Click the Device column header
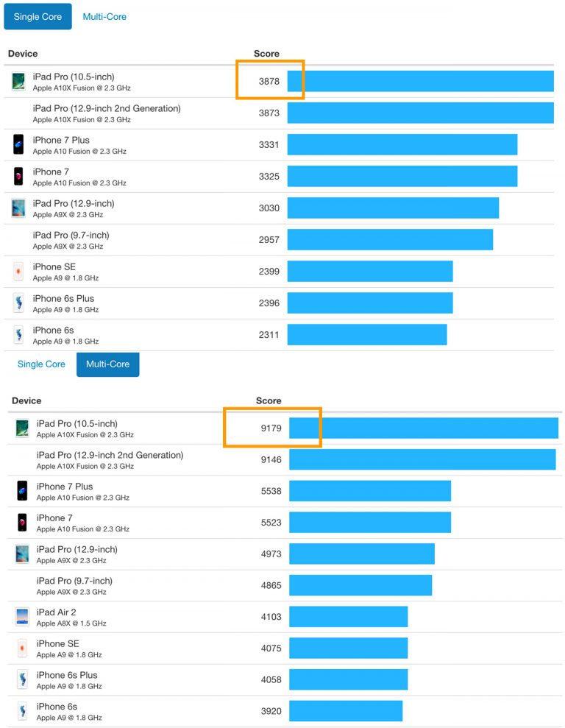 [x=23, y=53]
